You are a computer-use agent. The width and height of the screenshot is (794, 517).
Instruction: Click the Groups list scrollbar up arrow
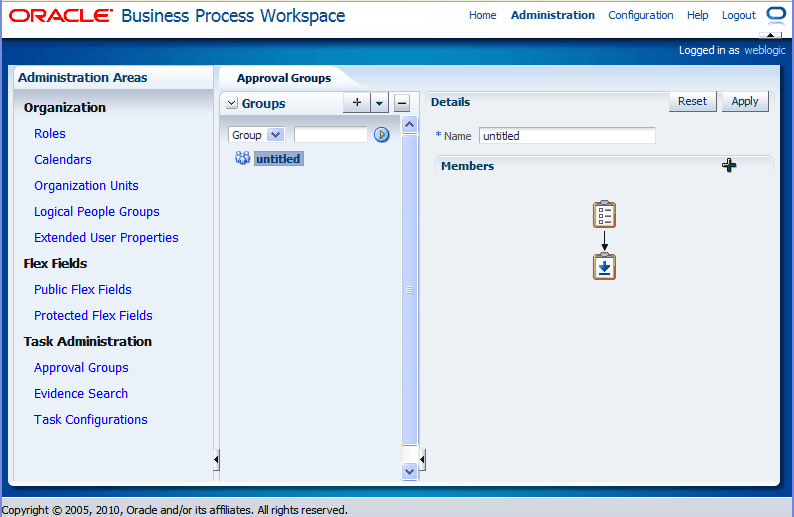pos(409,125)
